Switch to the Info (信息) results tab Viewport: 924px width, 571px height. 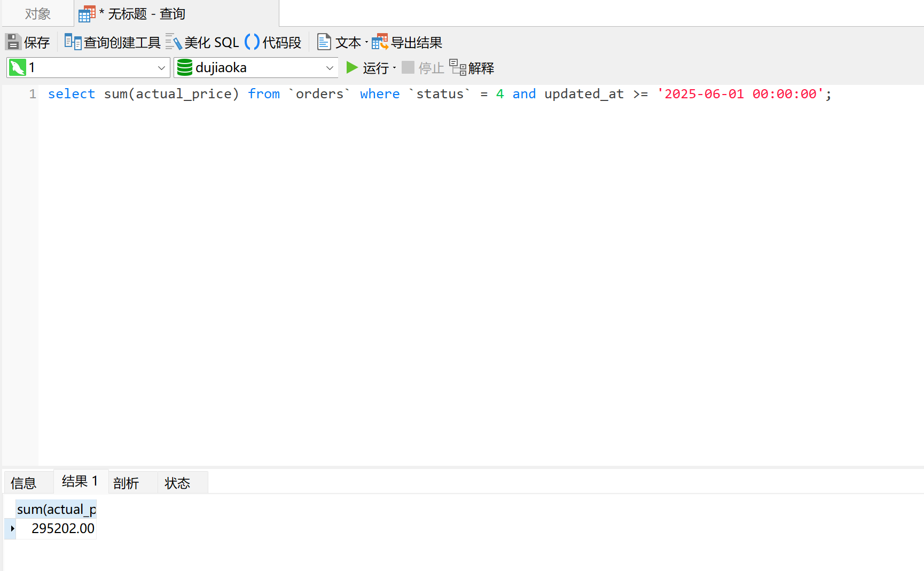[x=24, y=483]
